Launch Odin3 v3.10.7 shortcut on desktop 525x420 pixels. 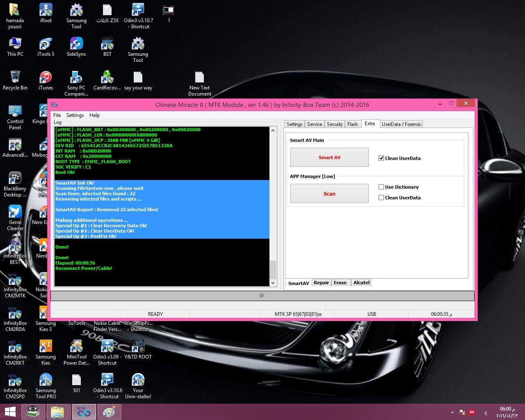pos(138,16)
